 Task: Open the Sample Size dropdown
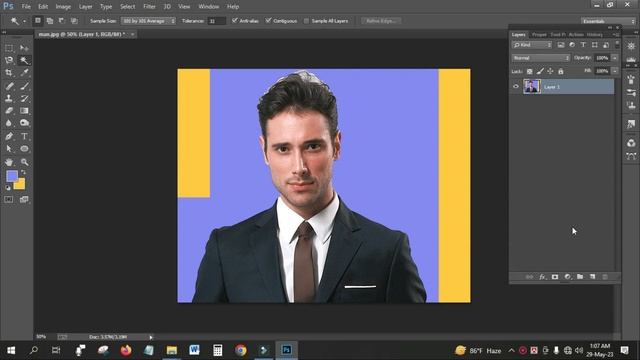click(148, 21)
